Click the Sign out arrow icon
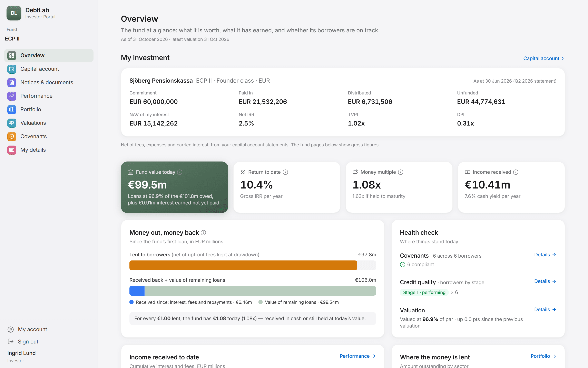The height and width of the screenshot is (368, 588). pyautogui.click(x=11, y=342)
